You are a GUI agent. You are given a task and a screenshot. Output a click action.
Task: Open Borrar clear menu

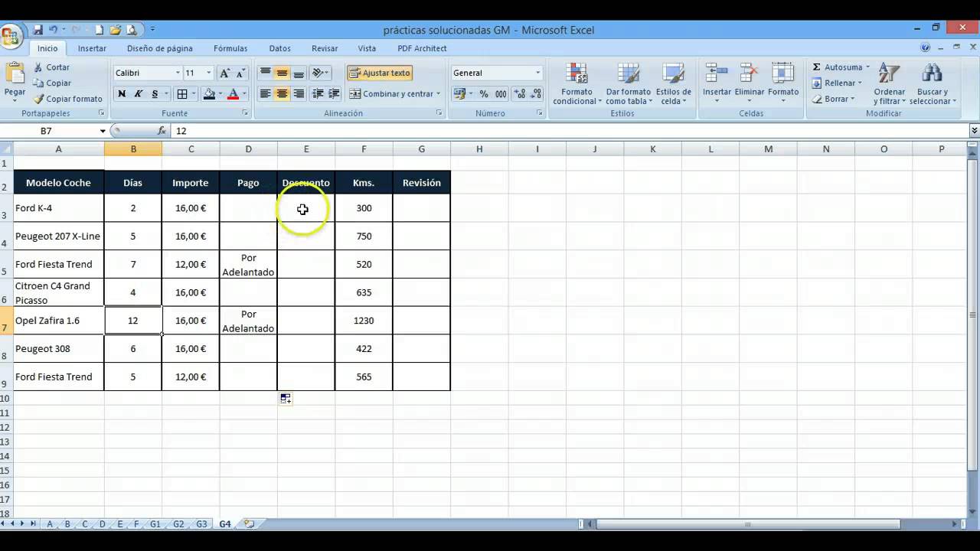tap(833, 99)
